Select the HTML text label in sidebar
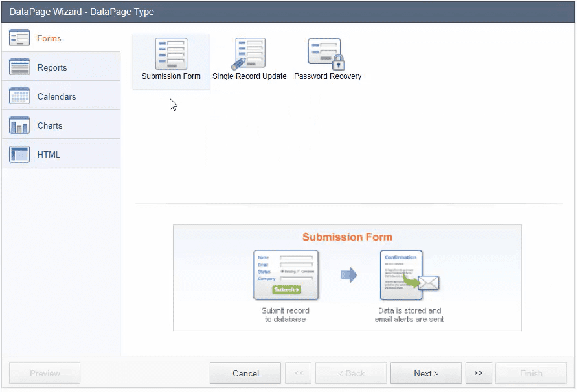 (x=49, y=155)
